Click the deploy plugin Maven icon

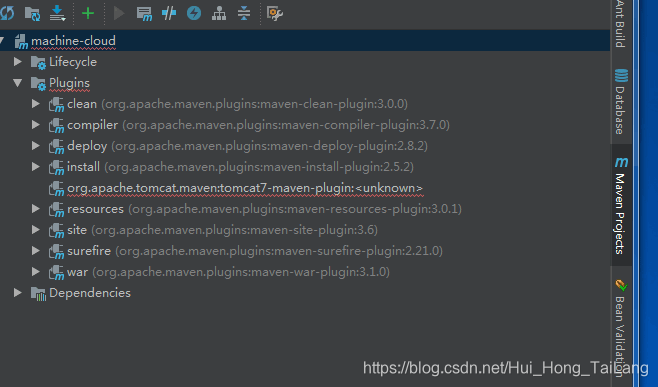tap(56, 146)
